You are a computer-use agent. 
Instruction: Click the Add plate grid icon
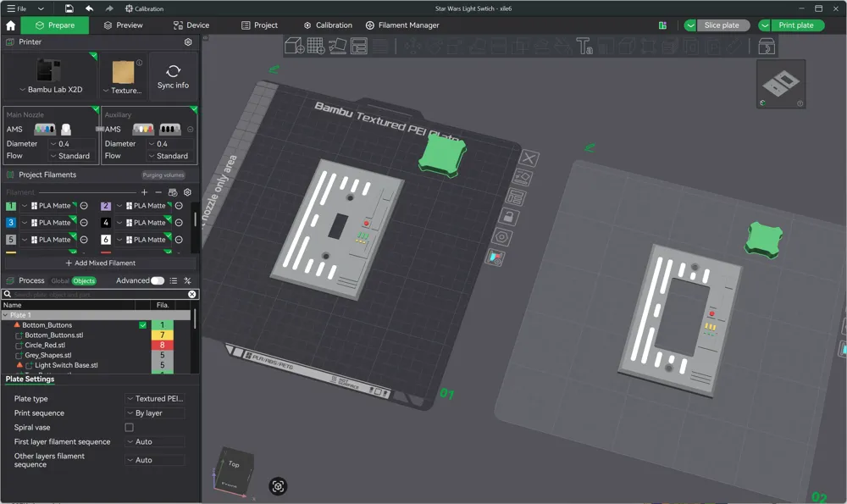point(316,46)
